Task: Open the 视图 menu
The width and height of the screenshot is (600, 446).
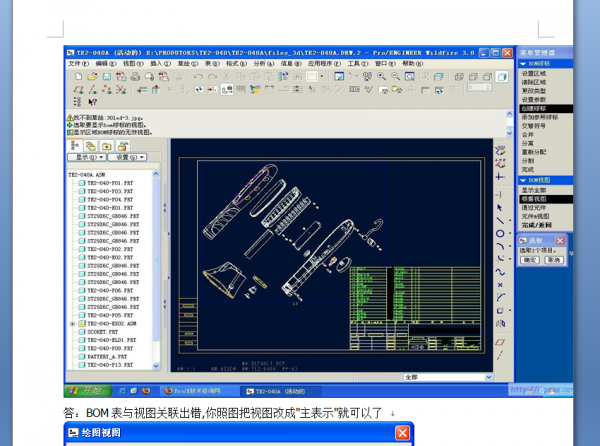Action: 133,63
